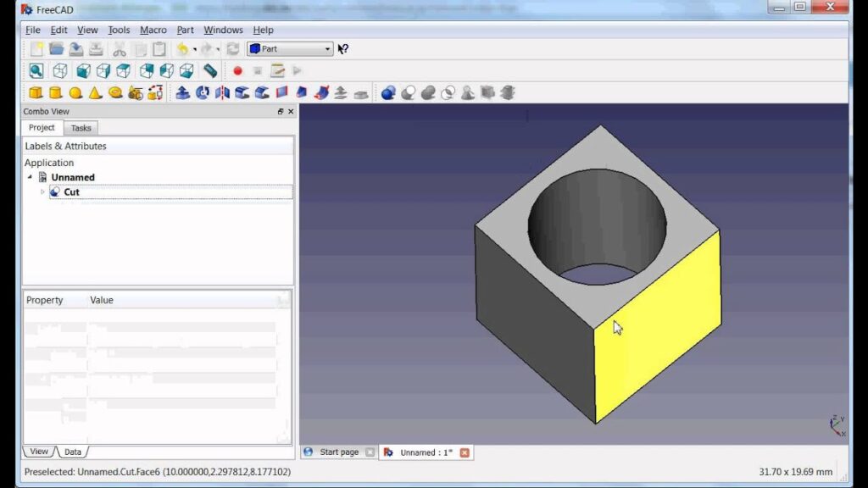Collapse the Unnamed document node
Image resolution: width=868 pixels, height=488 pixels.
pyautogui.click(x=31, y=177)
